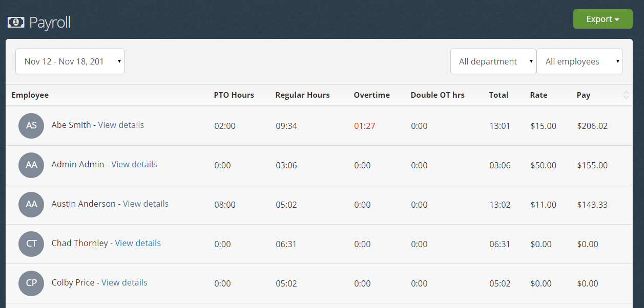
Task: Click Austin Anderson's AA avatar
Action: pyautogui.click(x=31, y=205)
